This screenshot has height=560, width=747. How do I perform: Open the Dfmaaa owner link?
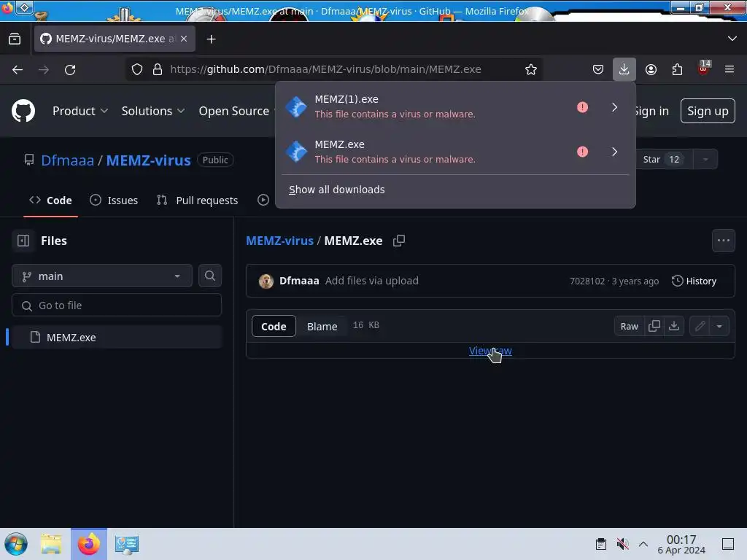pos(67,160)
